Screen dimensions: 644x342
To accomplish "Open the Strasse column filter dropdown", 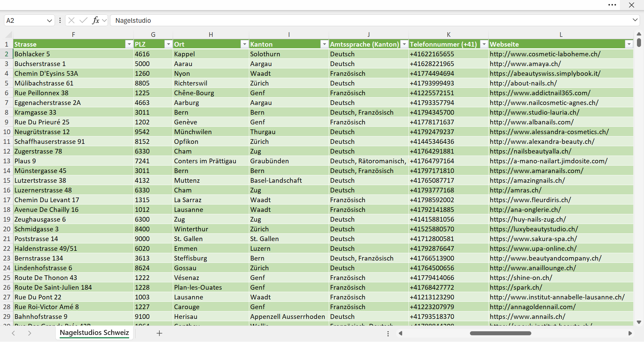I will [x=129, y=44].
